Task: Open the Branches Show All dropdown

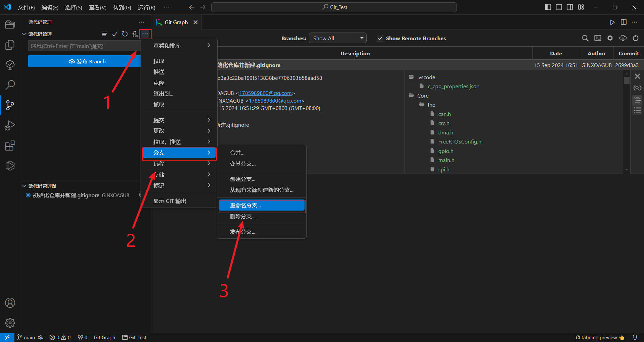Action: [337, 38]
